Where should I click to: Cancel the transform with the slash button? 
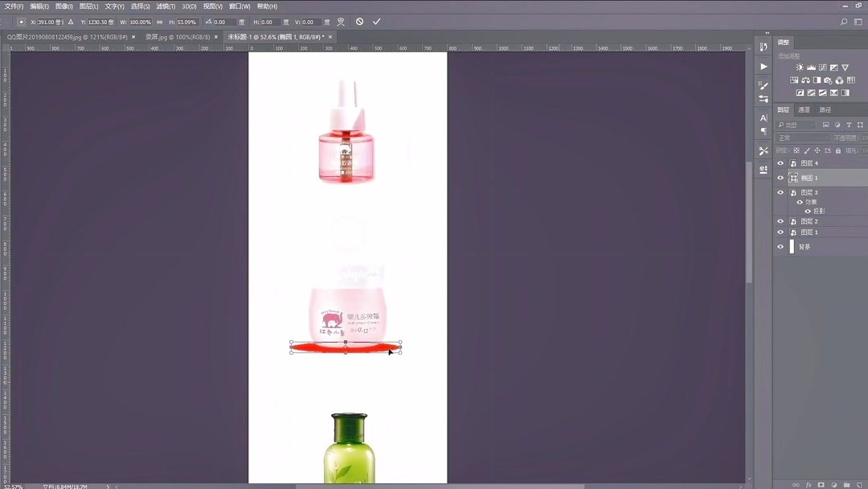[x=360, y=22]
